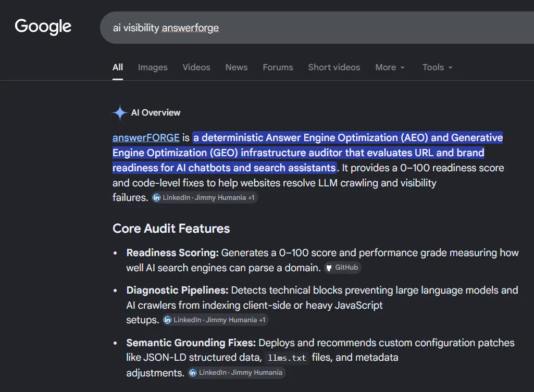
Task: Click the 'AI Overview' heading text
Action: pyautogui.click(x=156, y=112)
